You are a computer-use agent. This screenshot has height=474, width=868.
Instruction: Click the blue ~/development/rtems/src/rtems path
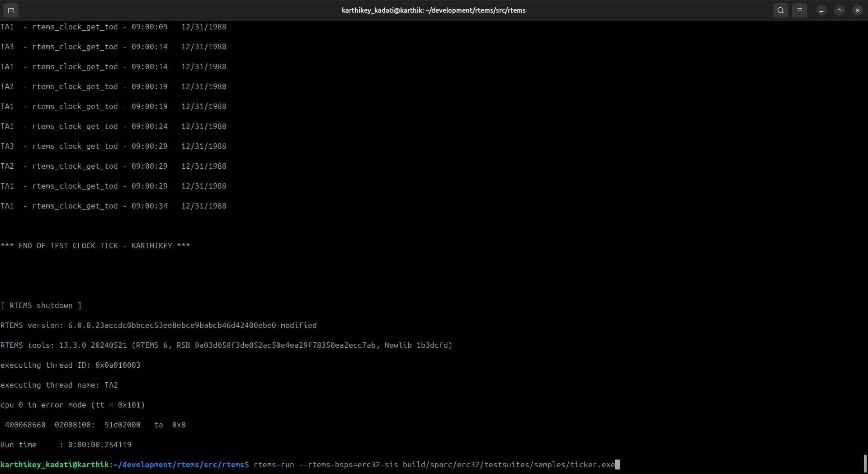coord(179,465)
